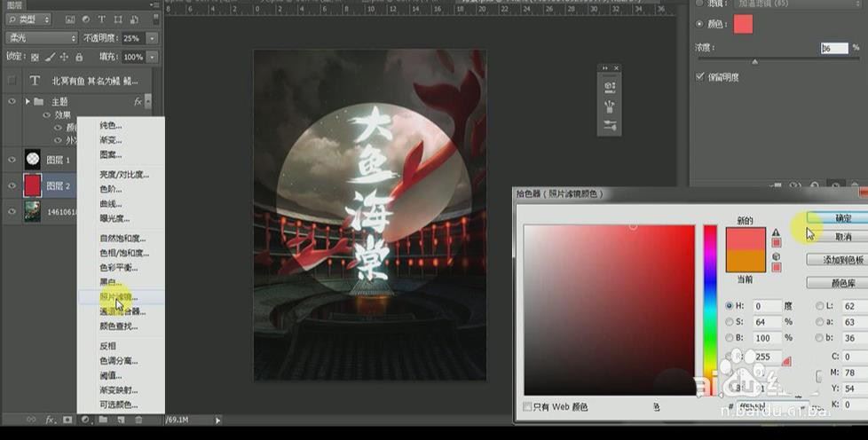Click lock all padlock icon

click(79, 57)
